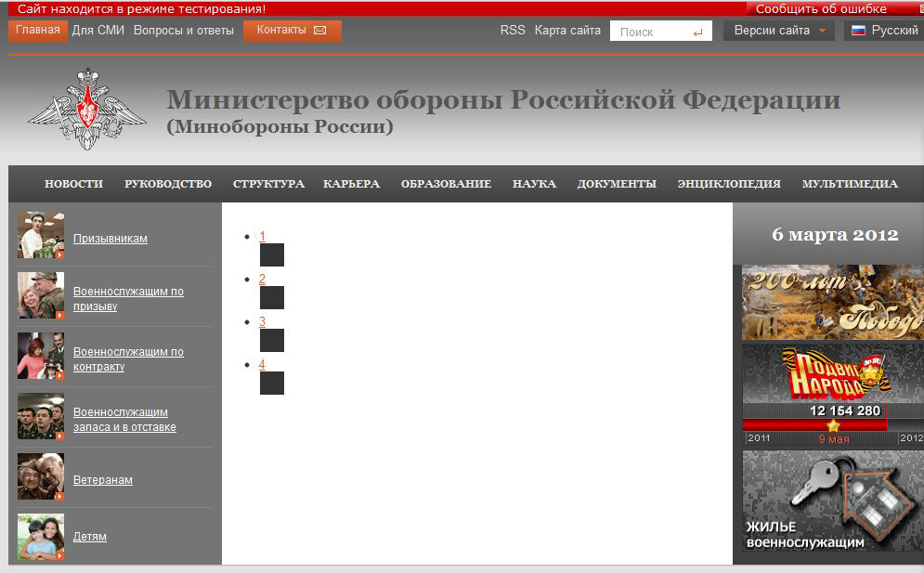
Task: Click the Russian flag language icon
Action: coord(858,31)
